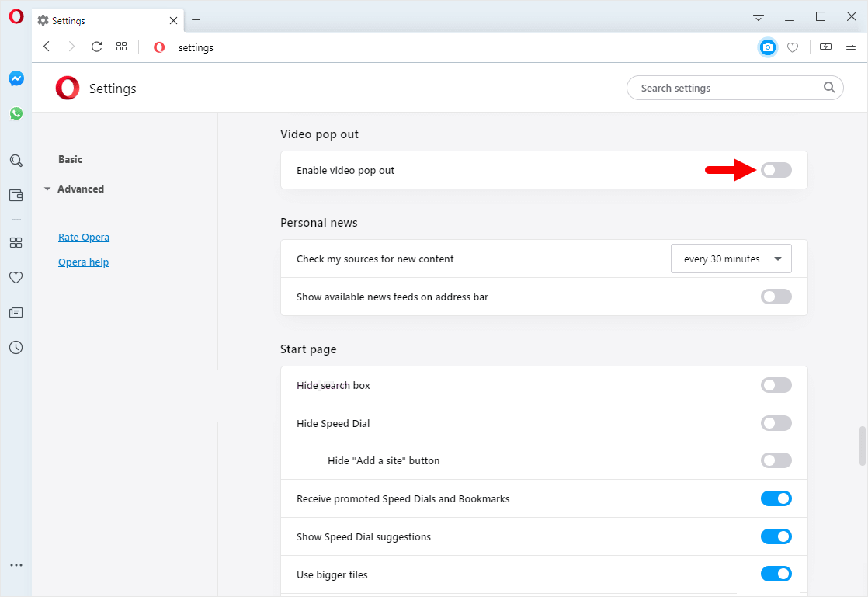Click the Check my sources for new content label
This screenshot has width=868, height=597.
(x=375, y=259)
